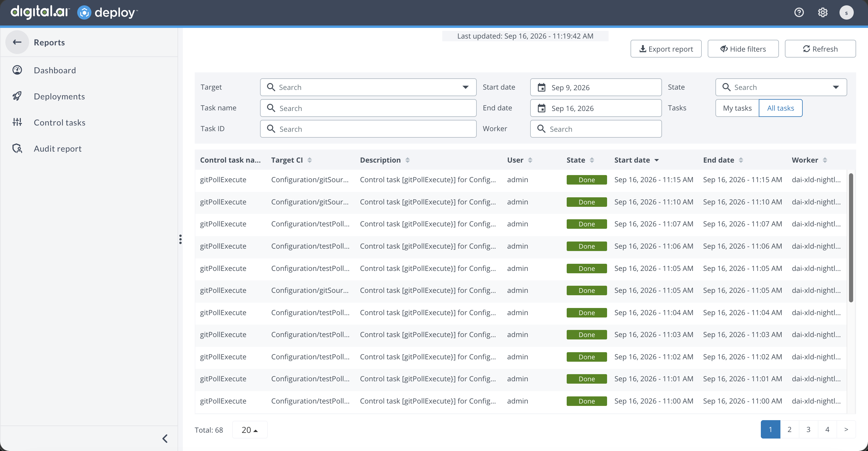Focus the Worker search field
Viewport: 868px width, 451px height.
tap(596, 129)
